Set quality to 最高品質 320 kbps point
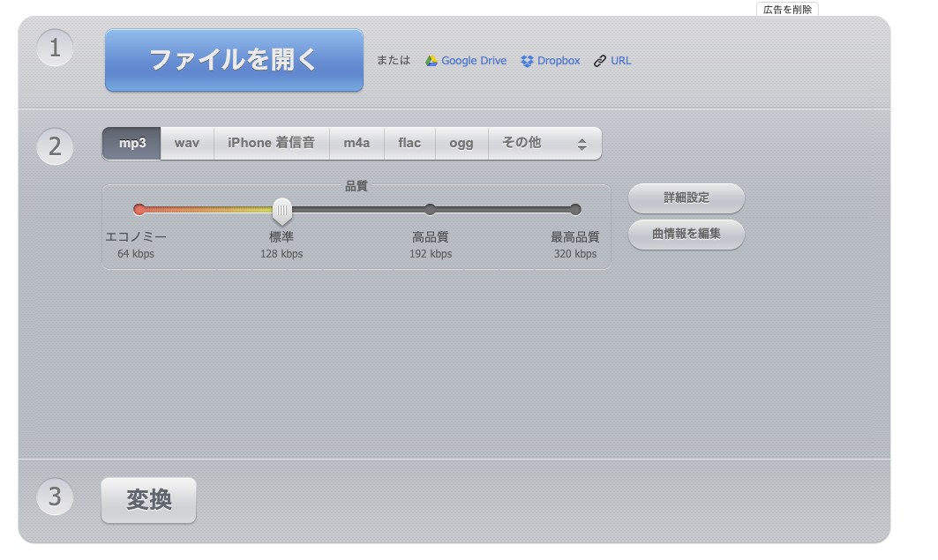938x560 pixels. pos(574,209)
